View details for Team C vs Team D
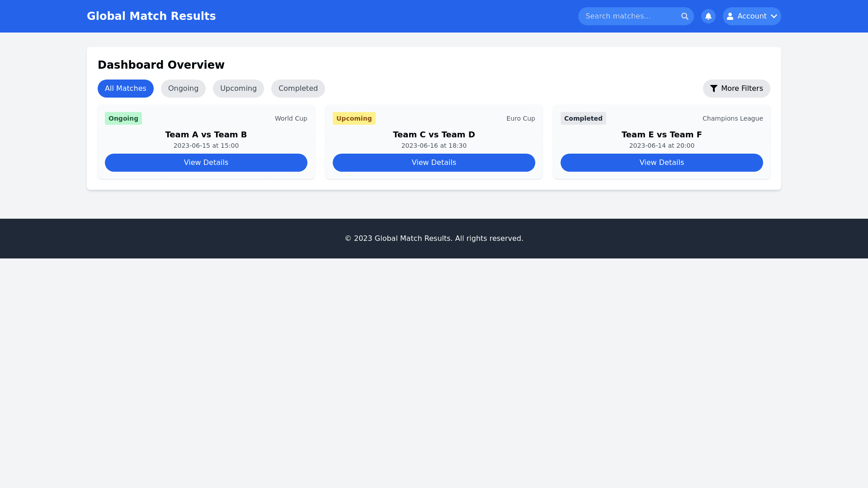The image size is (868, 488). (434, 163)
